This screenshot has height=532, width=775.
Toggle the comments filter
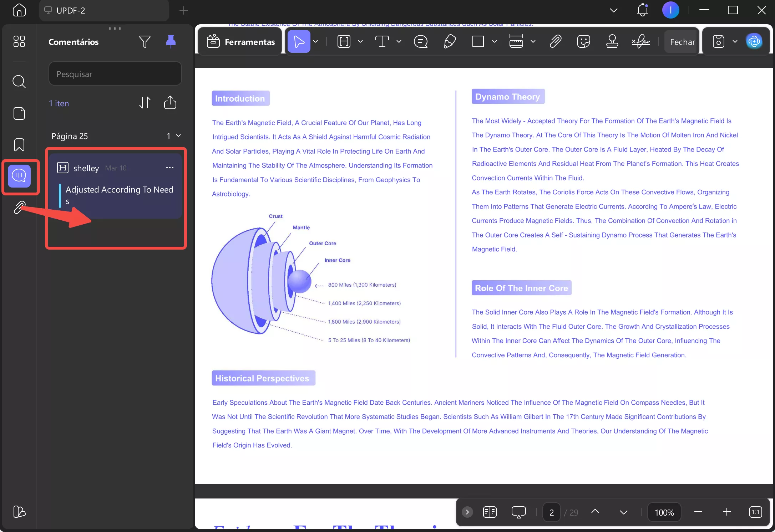tap(145, 42)
